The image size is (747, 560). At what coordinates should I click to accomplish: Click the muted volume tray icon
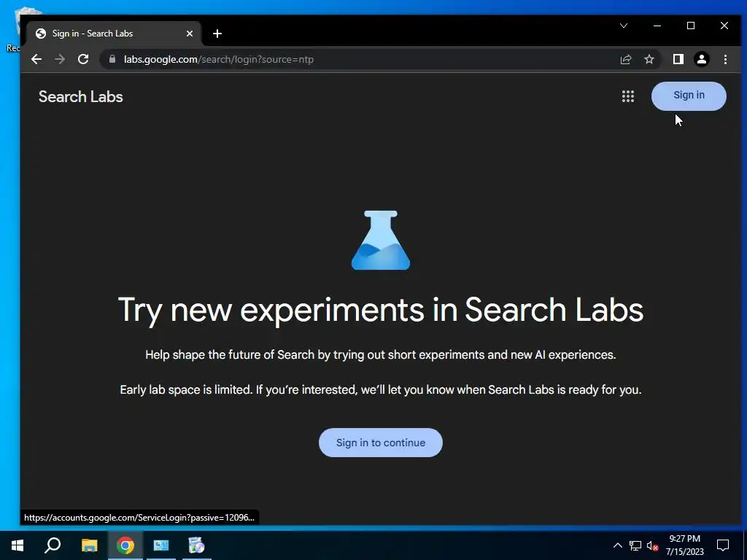(x=652, y=545)
